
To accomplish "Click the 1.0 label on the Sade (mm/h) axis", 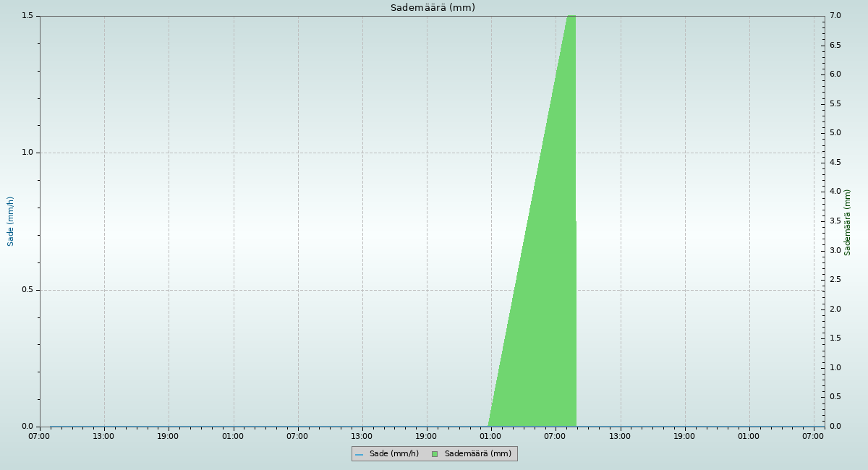I will pyautogui.click(x=28, y=153).
